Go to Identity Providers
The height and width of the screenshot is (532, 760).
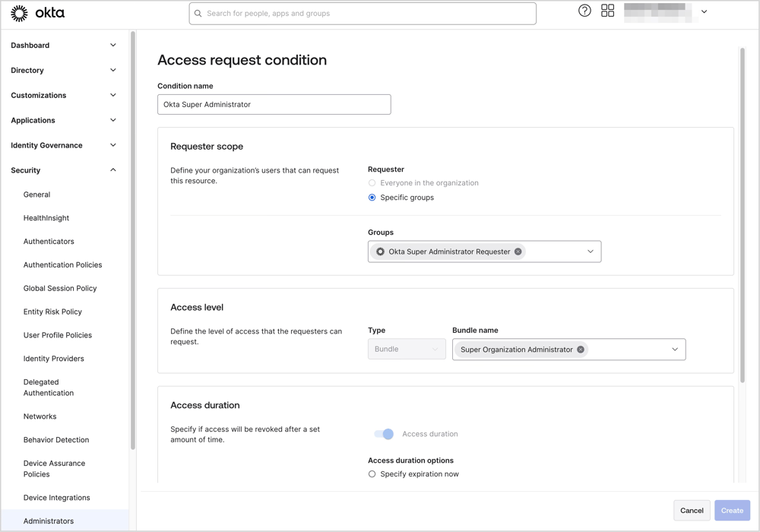[x=53, y=359]
